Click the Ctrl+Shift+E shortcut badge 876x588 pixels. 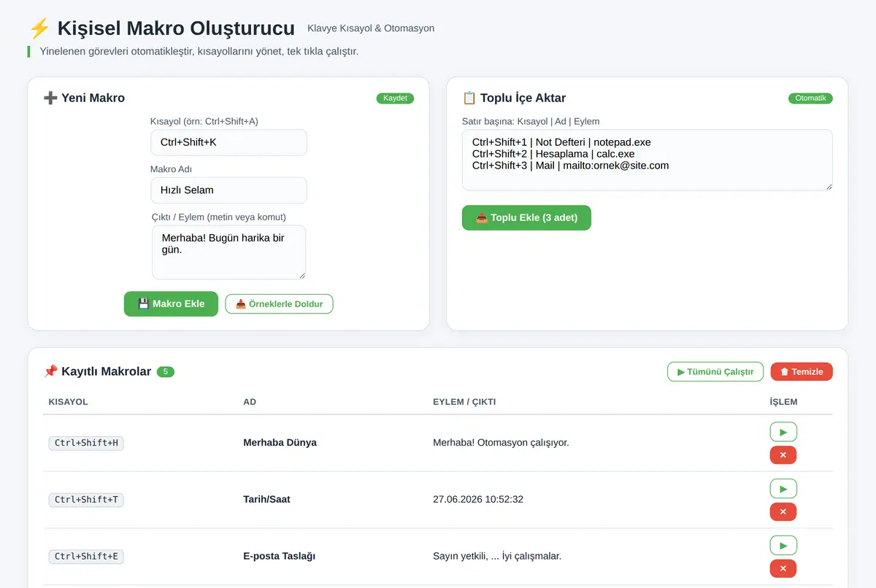(86, 557)
